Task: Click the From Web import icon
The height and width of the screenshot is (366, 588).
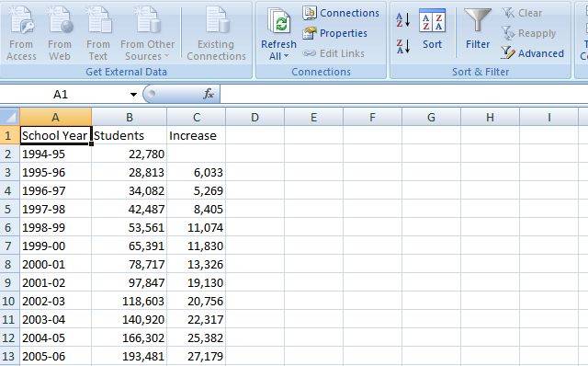Action: point(60,34)
